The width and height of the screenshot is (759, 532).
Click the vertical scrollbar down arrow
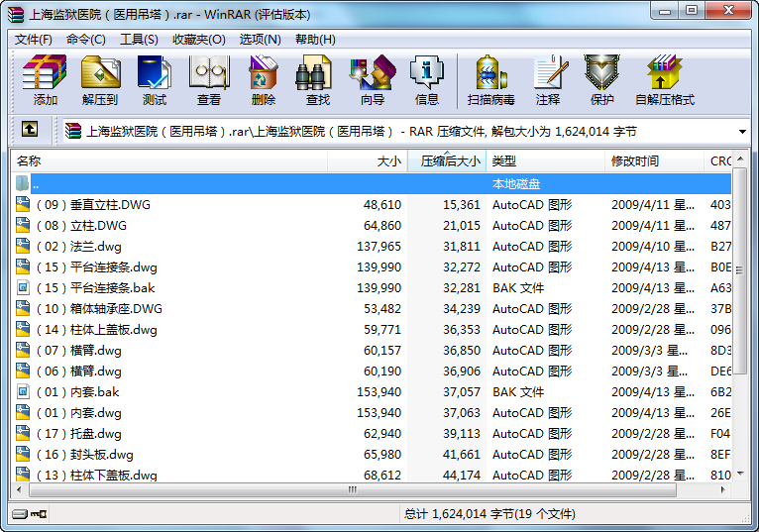739,474
